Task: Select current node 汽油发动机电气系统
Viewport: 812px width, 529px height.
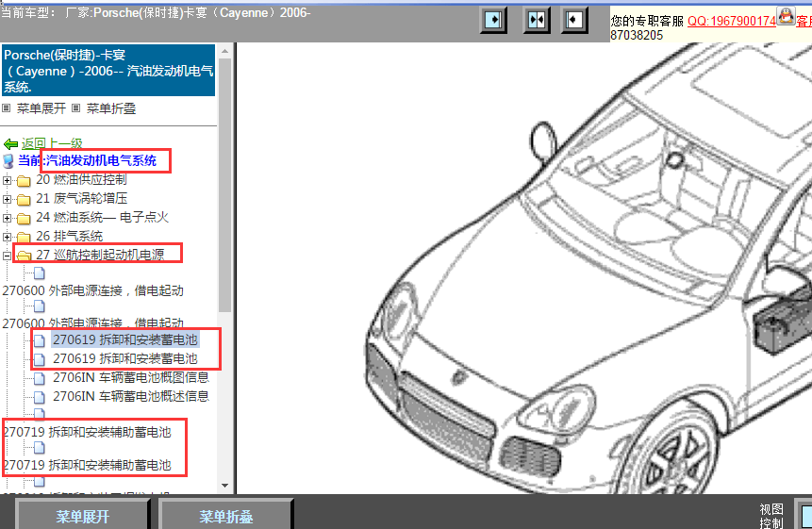Action: tap(101, 160)
